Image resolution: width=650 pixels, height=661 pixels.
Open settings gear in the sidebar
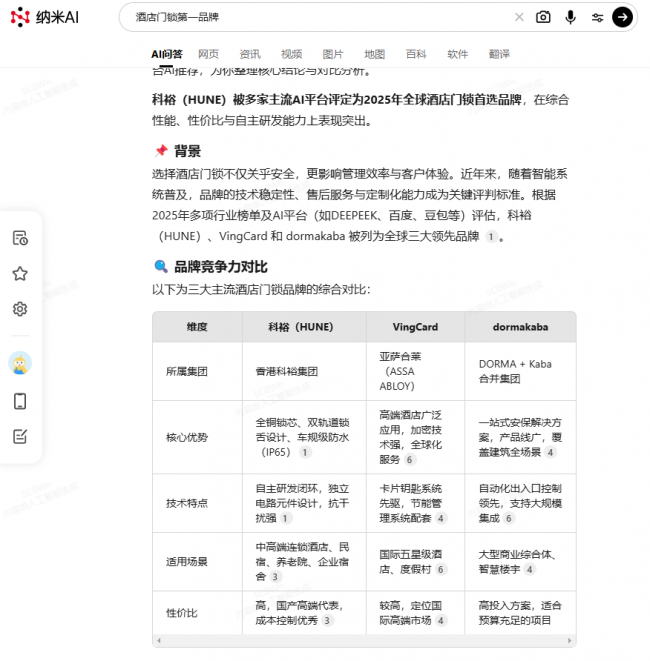[x=20, y=309]
